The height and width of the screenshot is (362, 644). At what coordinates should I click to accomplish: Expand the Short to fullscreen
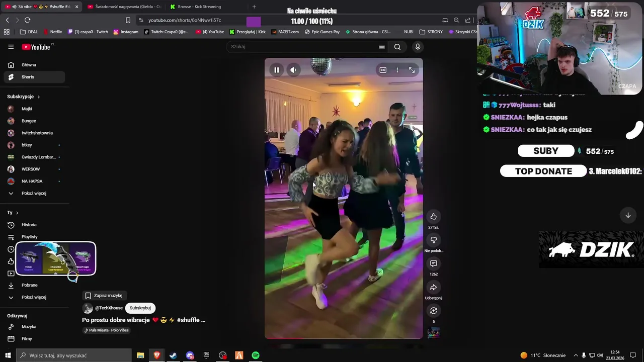[x=412, y=70]
